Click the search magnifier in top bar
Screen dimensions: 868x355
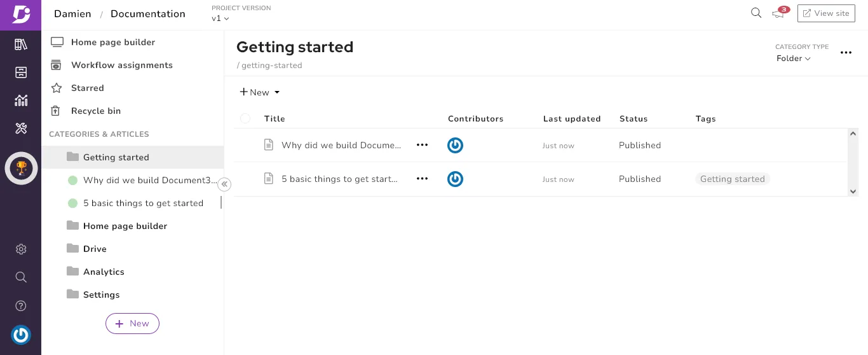pyautogui.click(x=756, y=13)
